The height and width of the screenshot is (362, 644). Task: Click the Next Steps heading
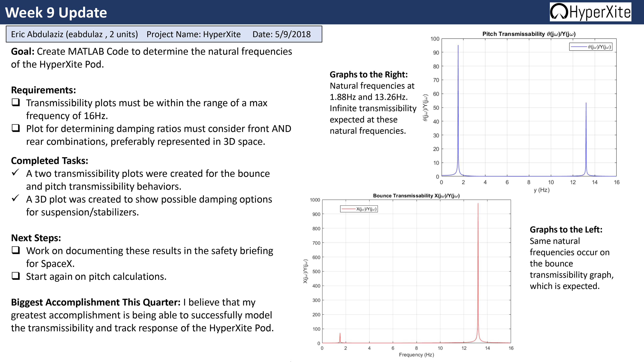pyautogui.click(x=36, y=238)
